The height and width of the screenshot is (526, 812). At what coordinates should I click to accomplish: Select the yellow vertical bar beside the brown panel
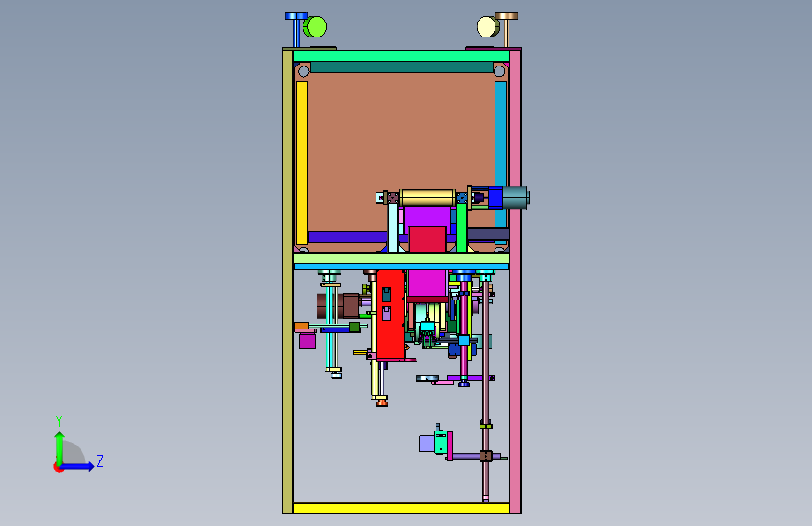(x=302, y=163)
